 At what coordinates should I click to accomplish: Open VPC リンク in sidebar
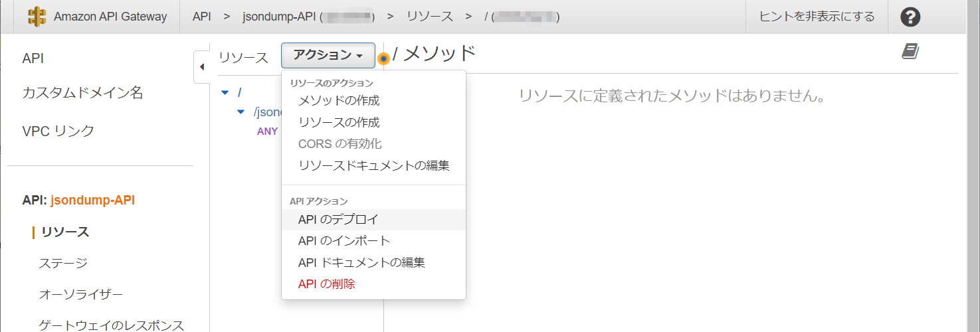58,131
